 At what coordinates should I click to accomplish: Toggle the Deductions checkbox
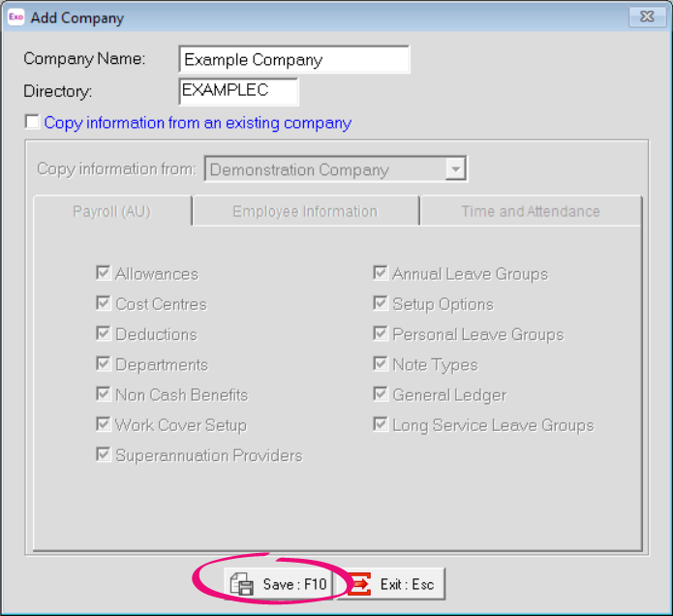[103, 333]
